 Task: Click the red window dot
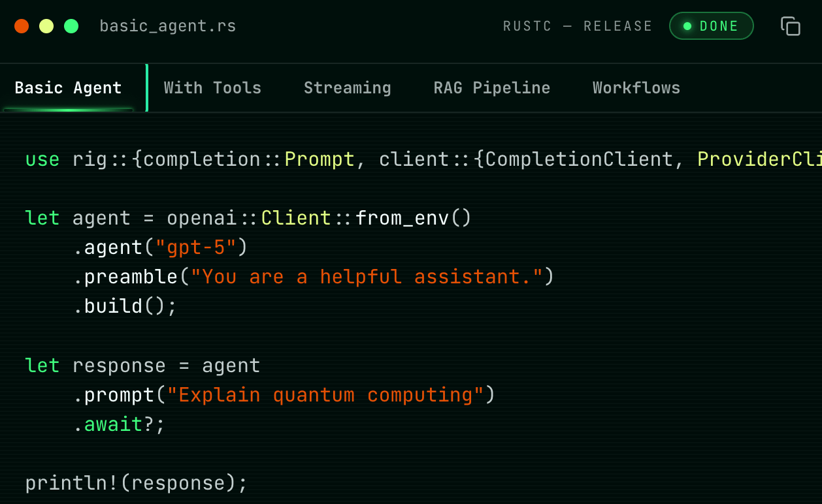pos(22,26)
